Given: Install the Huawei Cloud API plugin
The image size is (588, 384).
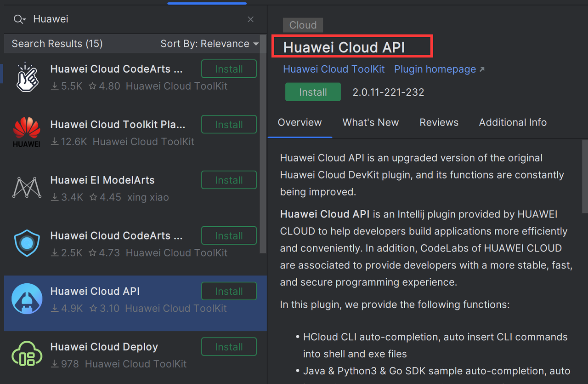Looking at the screenshot, I should coord(313,92).
